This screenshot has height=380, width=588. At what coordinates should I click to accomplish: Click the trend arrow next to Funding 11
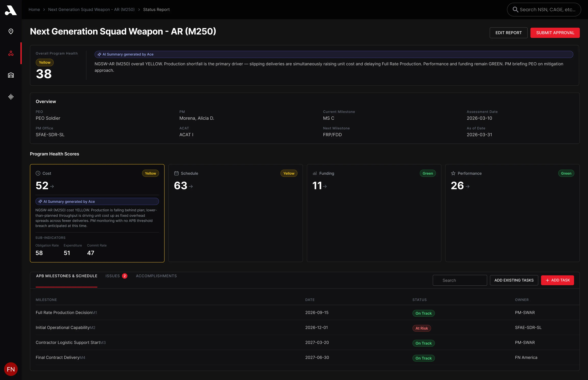click(325, 186)
